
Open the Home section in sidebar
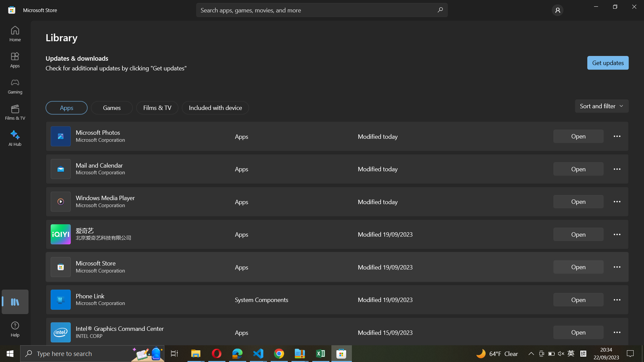pos(15,34)
